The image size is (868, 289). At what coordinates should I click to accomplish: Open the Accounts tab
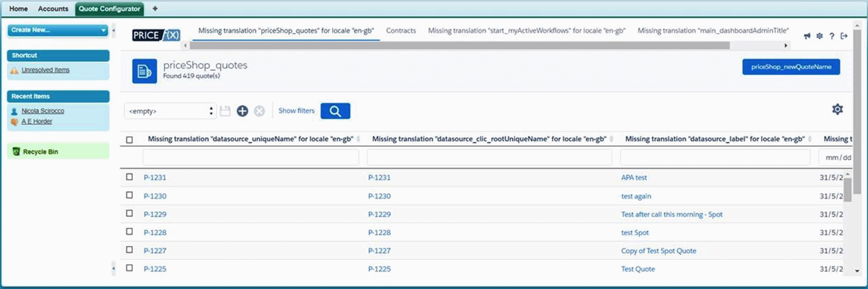[53, 9]
